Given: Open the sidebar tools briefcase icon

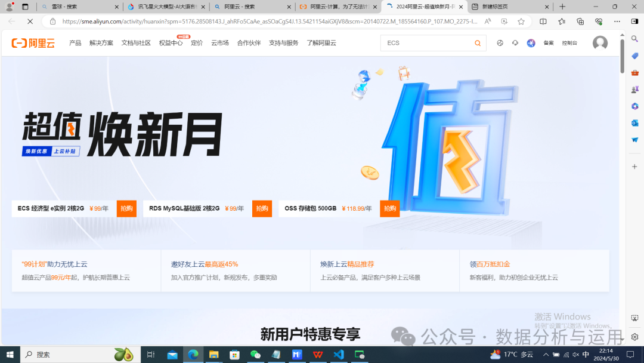Looking at the screenshot, I should click(634, 72).
